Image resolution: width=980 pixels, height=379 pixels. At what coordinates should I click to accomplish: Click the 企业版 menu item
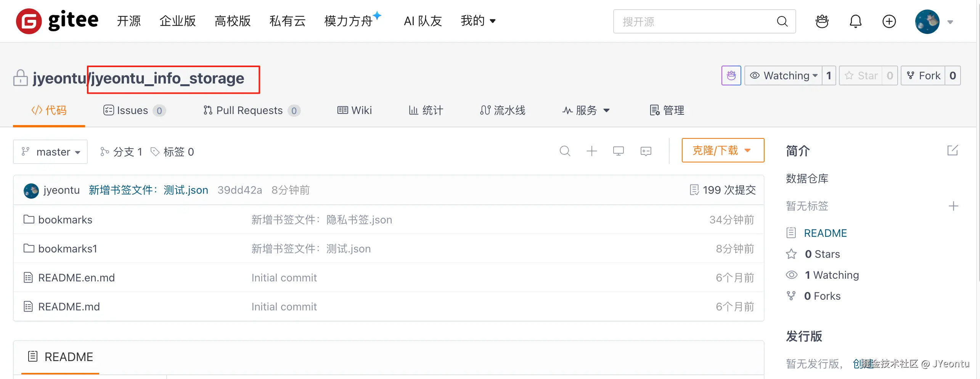pos(178,21)
